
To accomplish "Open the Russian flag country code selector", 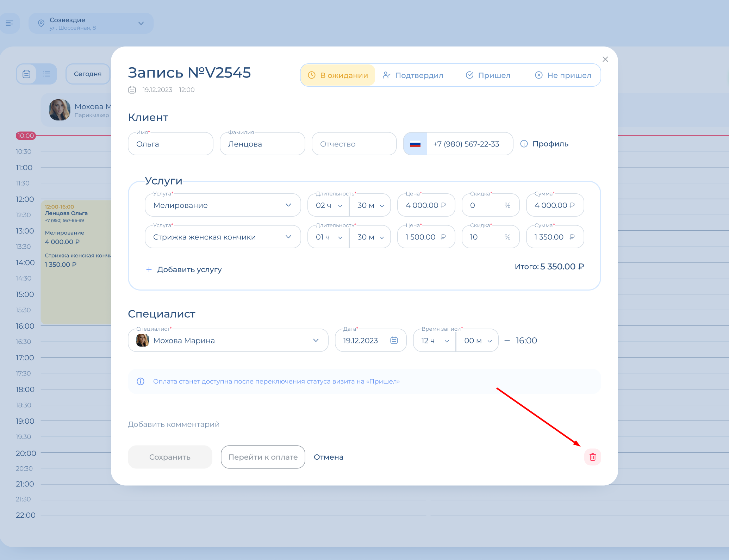I will (x=415, y=144).
